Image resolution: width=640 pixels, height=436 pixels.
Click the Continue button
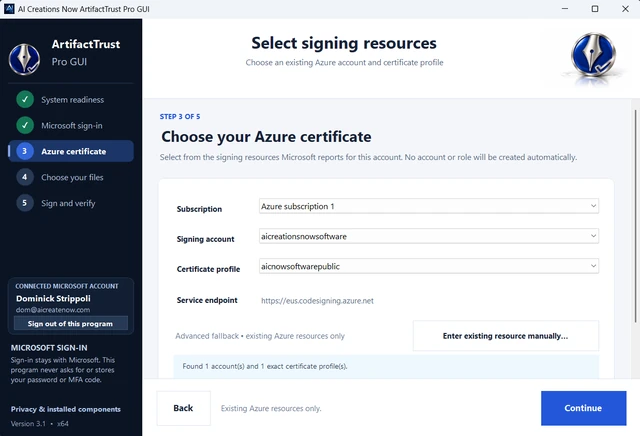583,408
